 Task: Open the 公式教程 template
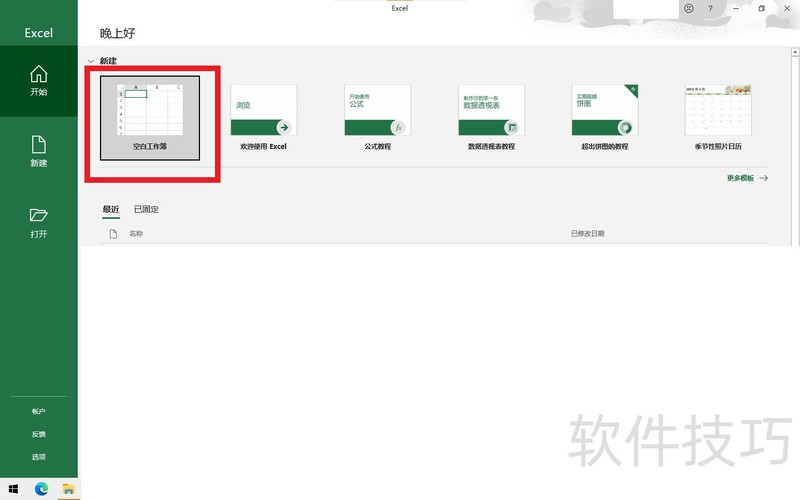coord(378,118)
